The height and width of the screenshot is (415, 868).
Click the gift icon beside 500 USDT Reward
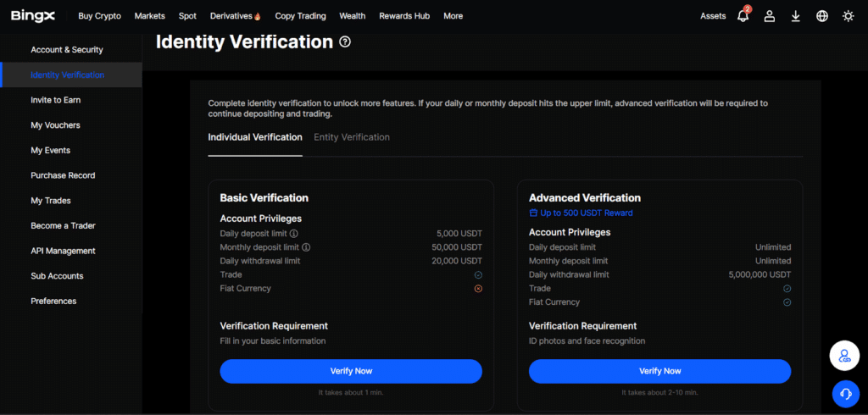(533, 213)
